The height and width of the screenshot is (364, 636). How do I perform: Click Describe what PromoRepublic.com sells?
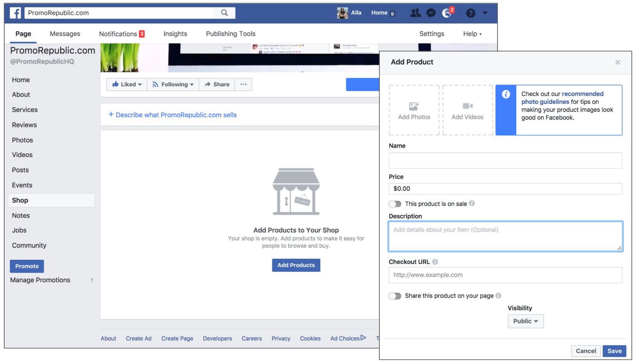173,115
